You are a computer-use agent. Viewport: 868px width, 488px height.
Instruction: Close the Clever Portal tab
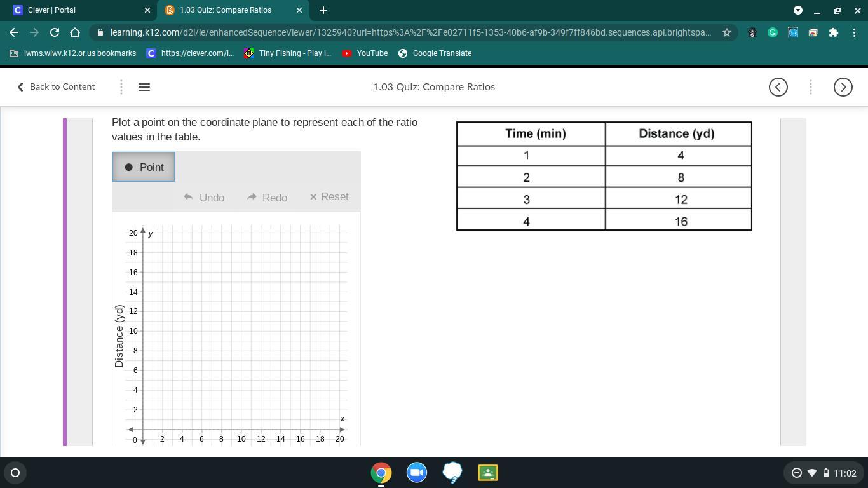point(147,10)
